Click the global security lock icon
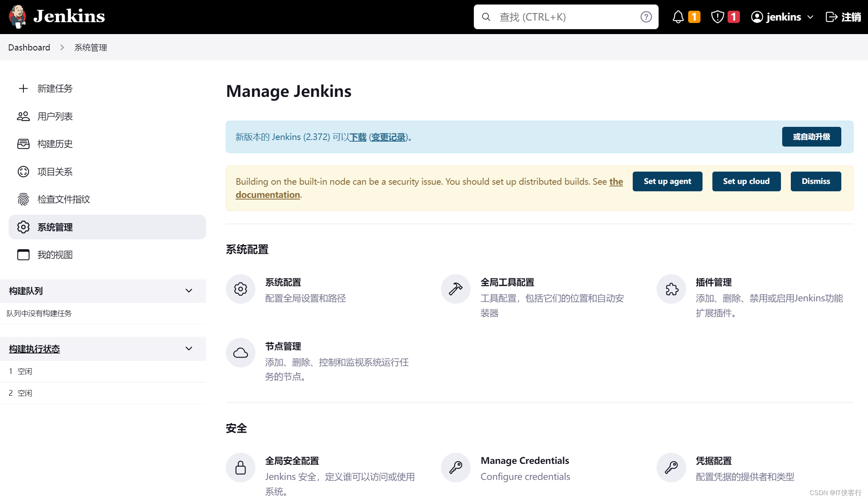 241,468
